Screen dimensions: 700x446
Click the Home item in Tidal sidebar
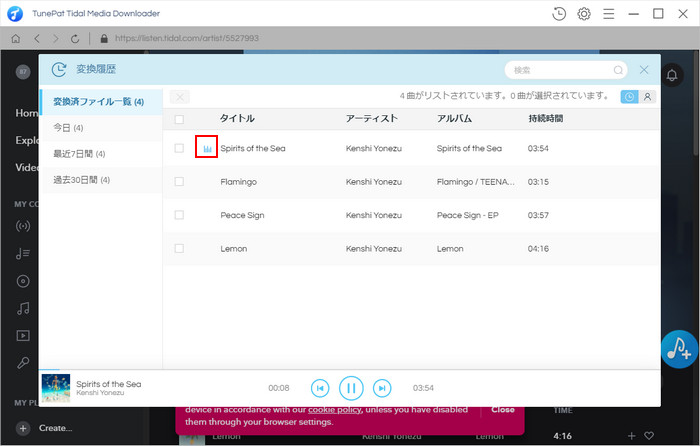point(27,113)
